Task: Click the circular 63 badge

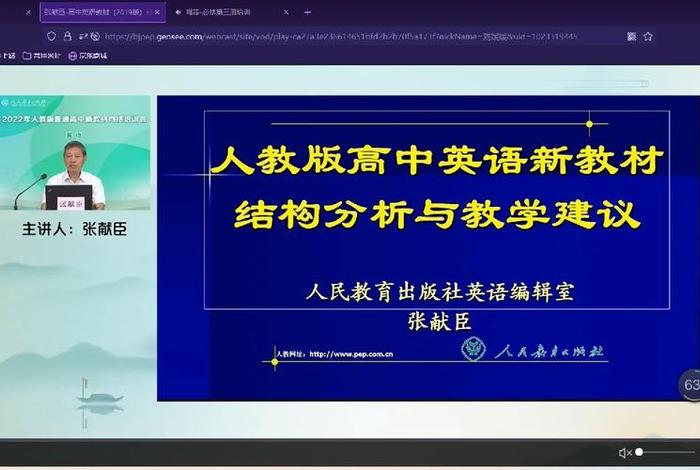Action: 690,384
